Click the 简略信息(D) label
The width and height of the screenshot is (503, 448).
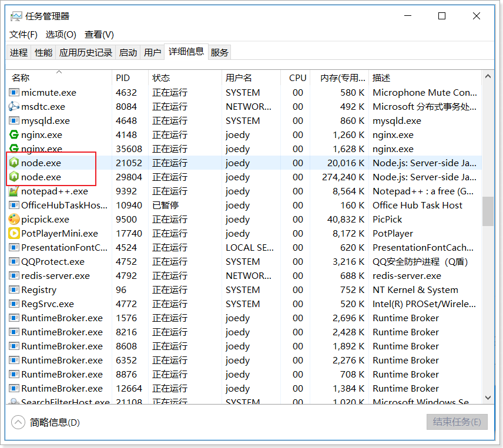pyautogui.click(x=55, y=422)
